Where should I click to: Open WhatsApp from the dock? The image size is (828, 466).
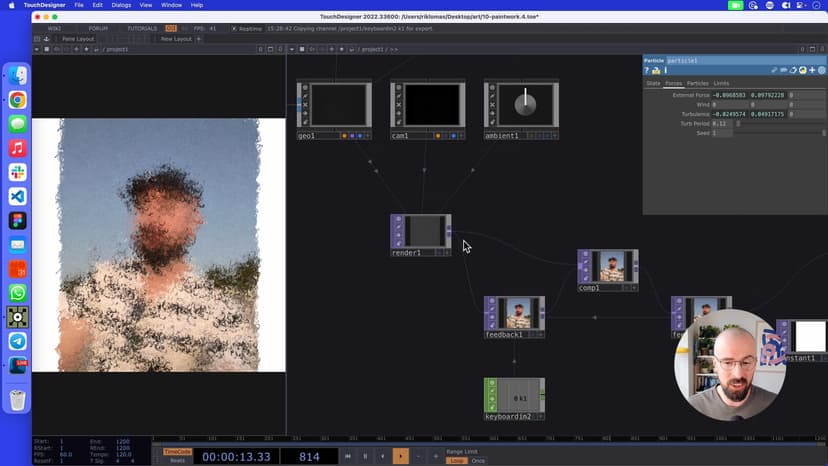pyautogui.click(x=17, y=293)
